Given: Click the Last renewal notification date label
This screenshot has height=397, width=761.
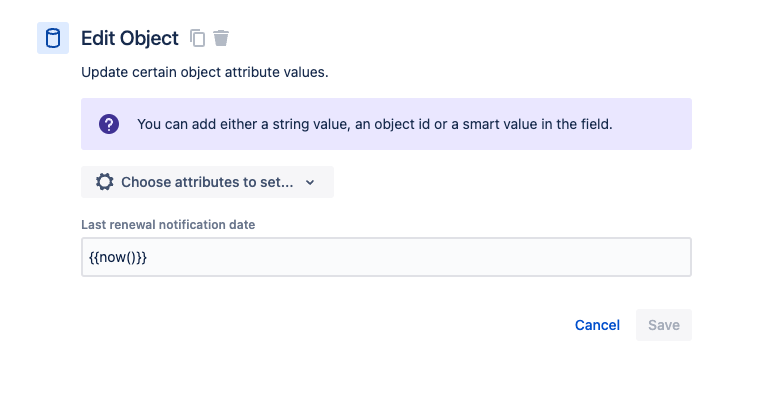Looking at the screenshot, I should point(168,225).
